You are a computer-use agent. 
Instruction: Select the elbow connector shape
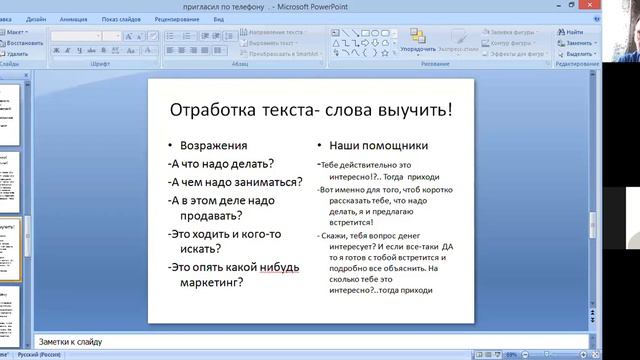click(346, 43)
